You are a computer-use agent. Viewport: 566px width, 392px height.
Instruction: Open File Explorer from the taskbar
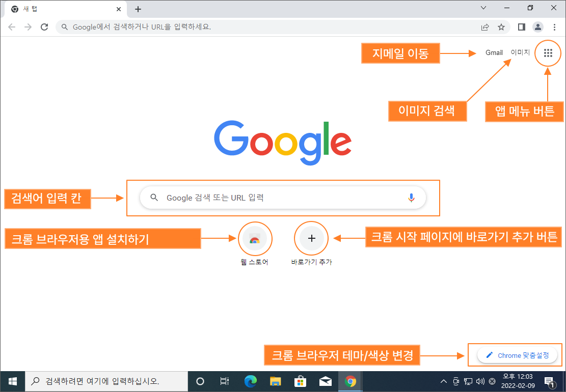(x=276, y=381)
